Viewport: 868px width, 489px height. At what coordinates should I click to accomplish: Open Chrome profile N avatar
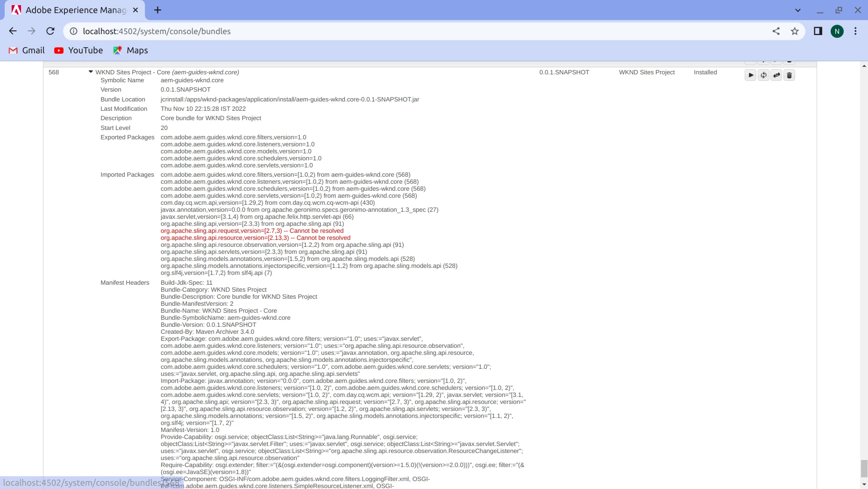pos(837,31)
